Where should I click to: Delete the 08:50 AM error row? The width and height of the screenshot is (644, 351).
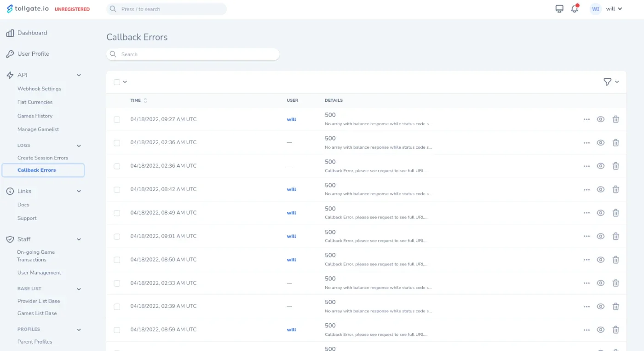click(615, 259)
